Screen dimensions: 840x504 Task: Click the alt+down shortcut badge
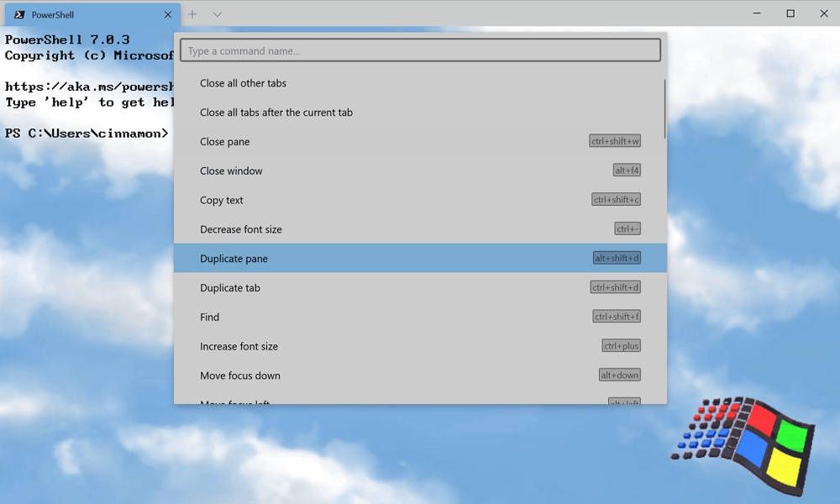click(x=620, y=375)
